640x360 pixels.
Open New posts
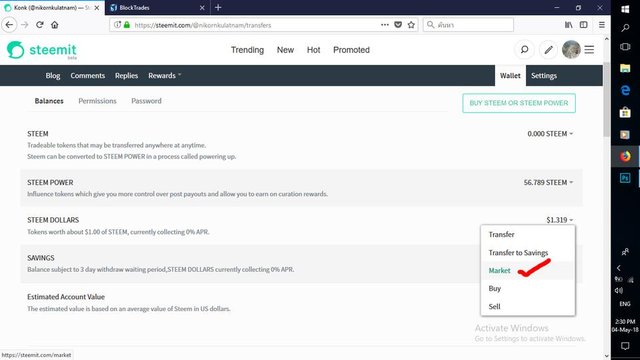285,50
